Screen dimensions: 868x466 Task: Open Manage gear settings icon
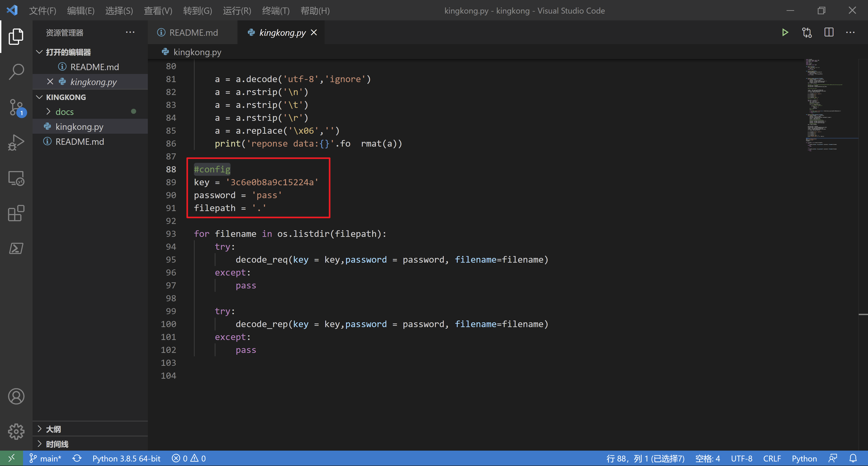(16, 432)
